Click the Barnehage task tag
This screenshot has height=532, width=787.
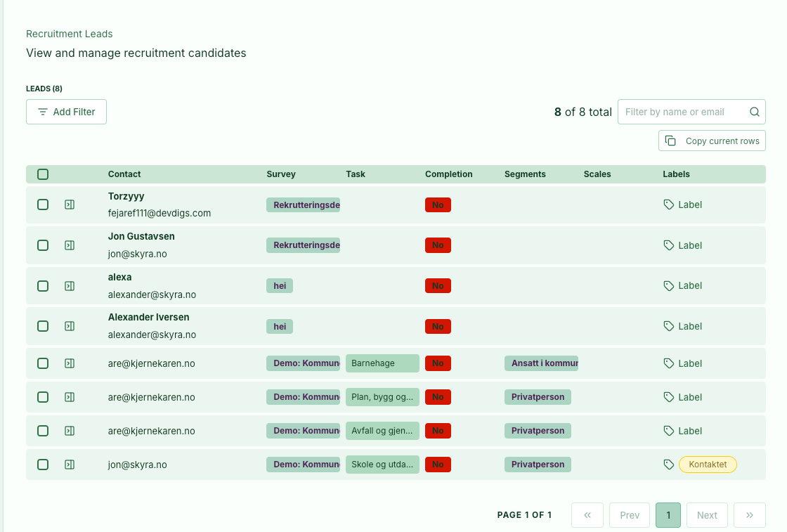click(382, 363)
